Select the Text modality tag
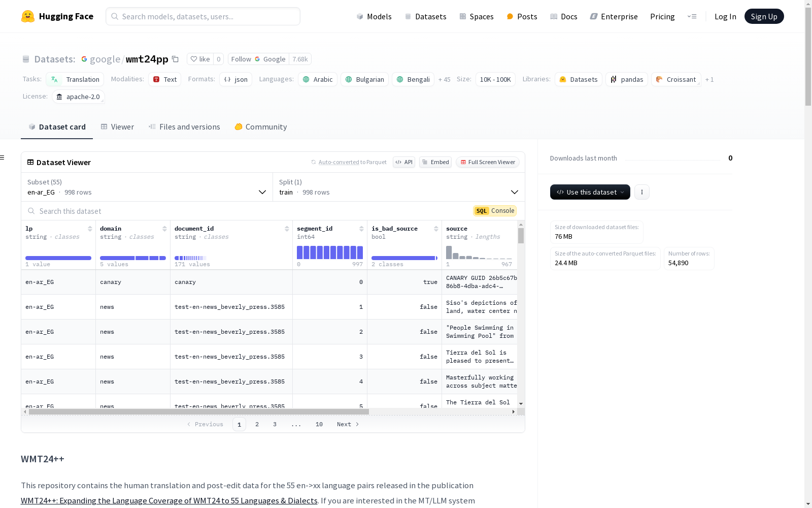The height and width of the screenshot is (508, 812). 164,79
